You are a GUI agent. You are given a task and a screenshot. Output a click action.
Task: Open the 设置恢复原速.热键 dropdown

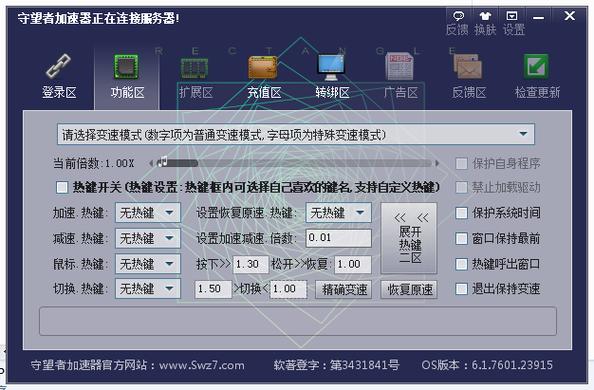click(338, 213)
